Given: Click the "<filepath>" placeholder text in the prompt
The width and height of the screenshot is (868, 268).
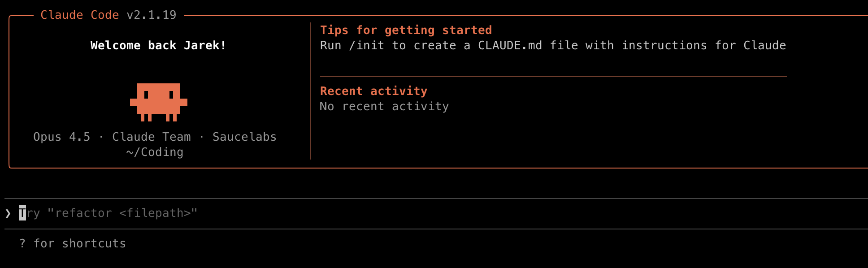Looking at the screenshot, I should click(x=155, y=213).
